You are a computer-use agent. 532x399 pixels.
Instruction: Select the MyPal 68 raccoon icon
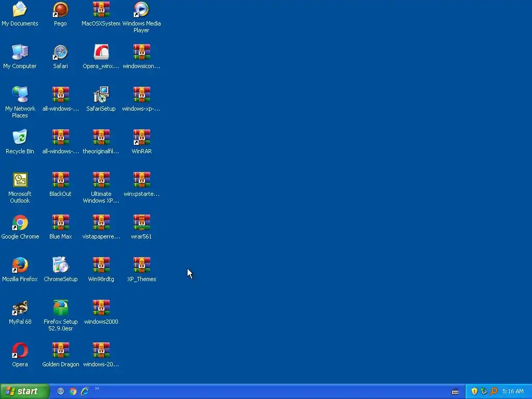click(20, 308)
